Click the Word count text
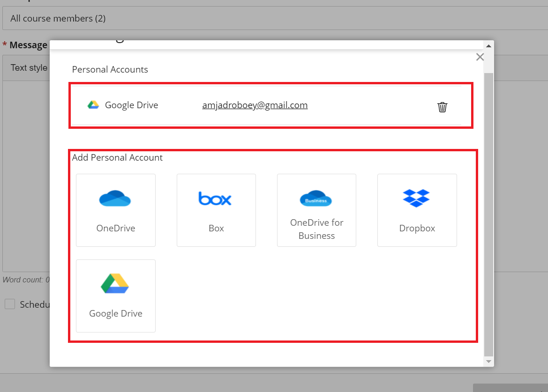548x392 pixels. [x=26, y=280]
